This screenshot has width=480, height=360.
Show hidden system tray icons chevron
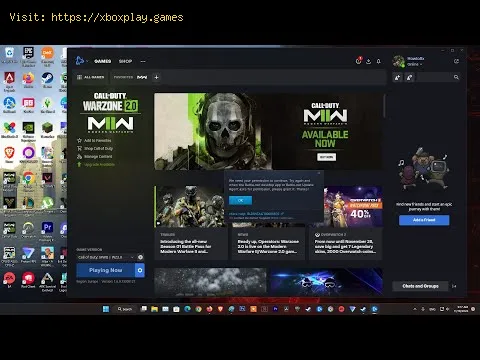(415, 309)
